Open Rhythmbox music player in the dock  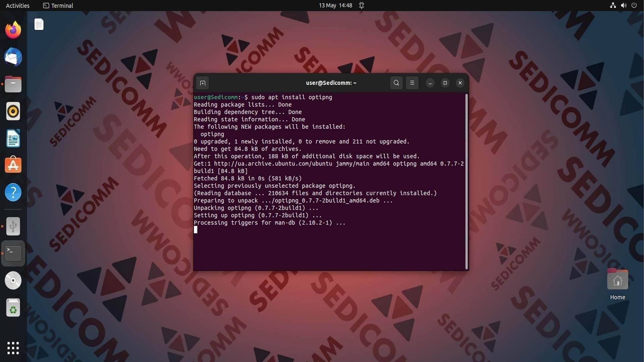pyautogui.click(x=13, y=111)
